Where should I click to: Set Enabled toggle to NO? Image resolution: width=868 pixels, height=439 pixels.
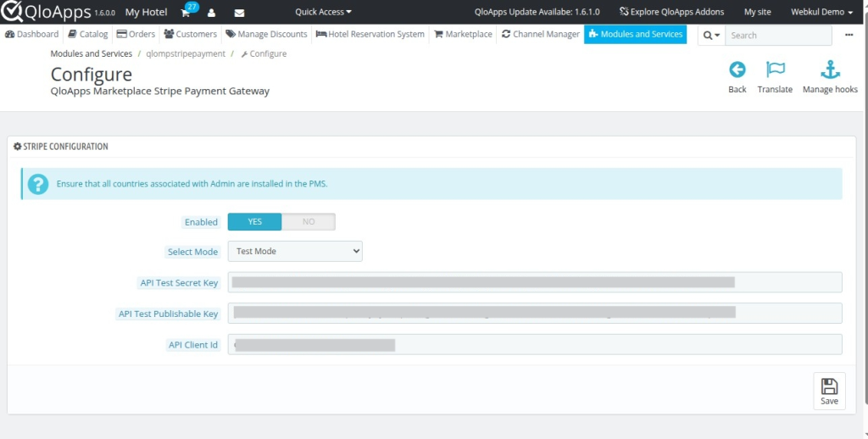(x=309, y=221)
